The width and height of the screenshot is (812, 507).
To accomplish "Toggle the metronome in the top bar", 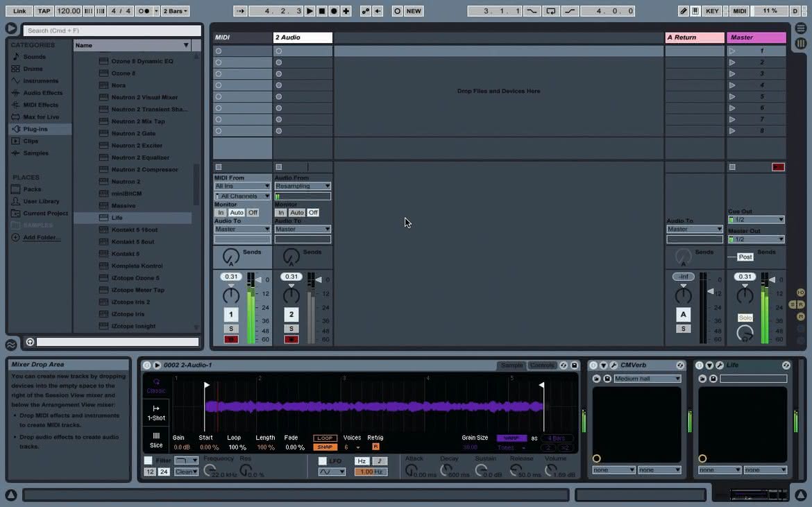I will pyautogui.click(x=145, y=11).
